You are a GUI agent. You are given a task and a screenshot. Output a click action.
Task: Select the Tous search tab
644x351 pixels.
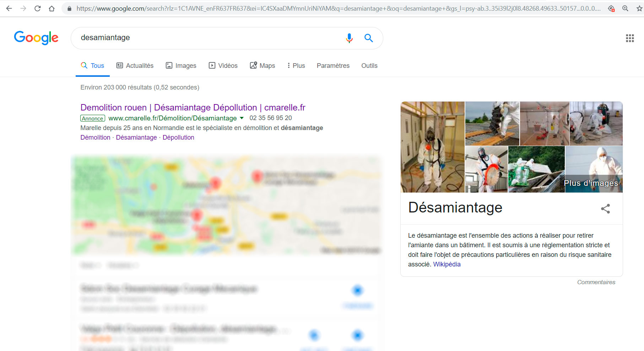point(92,66)
